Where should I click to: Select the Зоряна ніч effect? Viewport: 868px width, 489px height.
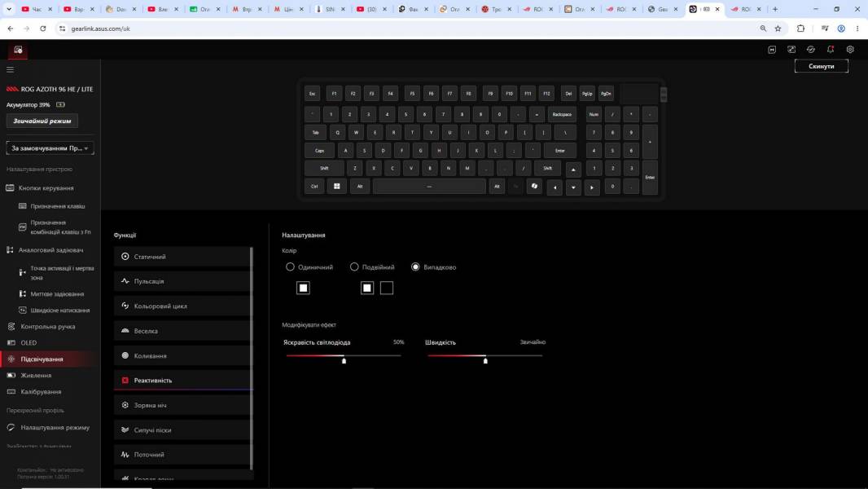tap(182, 405)
